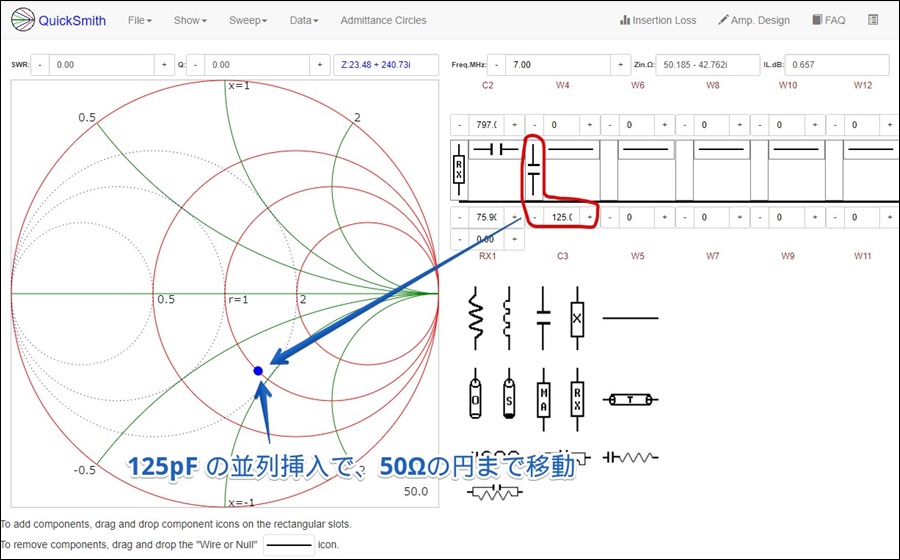Click the W4 wire slot

[571, 150]
